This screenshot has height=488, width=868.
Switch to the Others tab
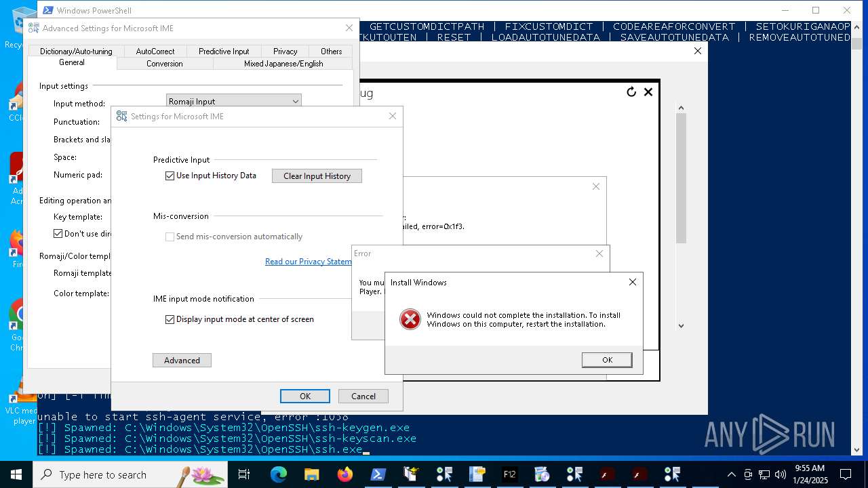pos(332,51)
